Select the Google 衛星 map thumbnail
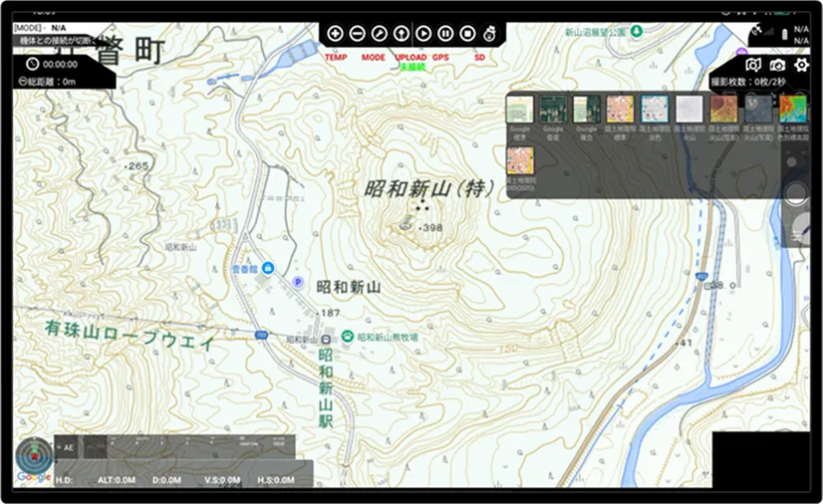The height and width of the screenshot is (504, 823). click(553, 110)
